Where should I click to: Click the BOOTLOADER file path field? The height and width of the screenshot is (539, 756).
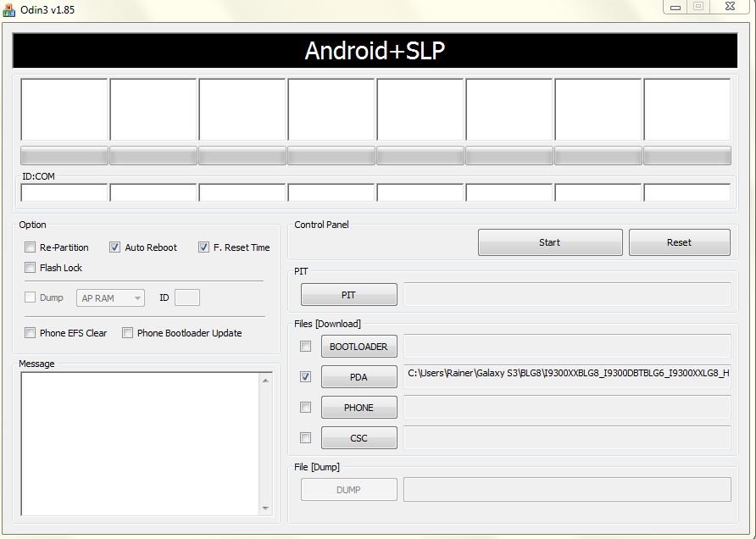click(567, 346)
